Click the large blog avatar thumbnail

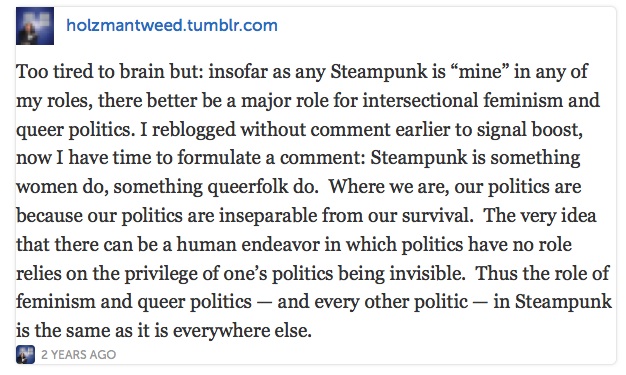35,26
